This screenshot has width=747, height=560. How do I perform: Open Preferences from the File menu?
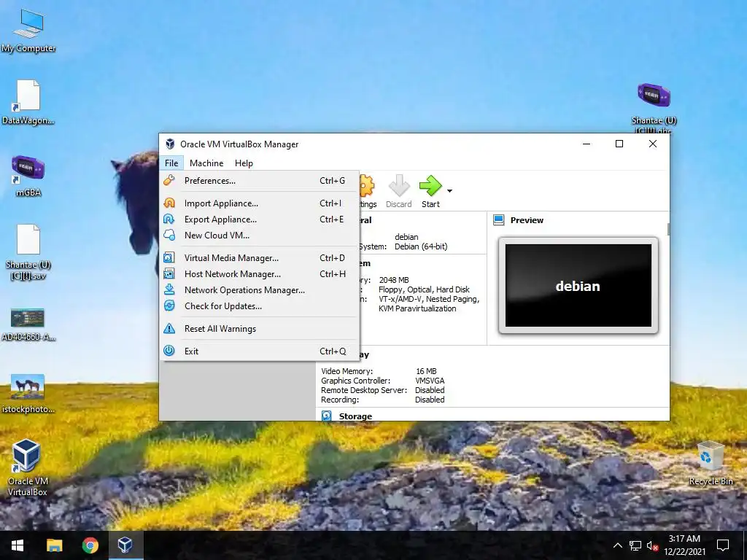(259, 181)
